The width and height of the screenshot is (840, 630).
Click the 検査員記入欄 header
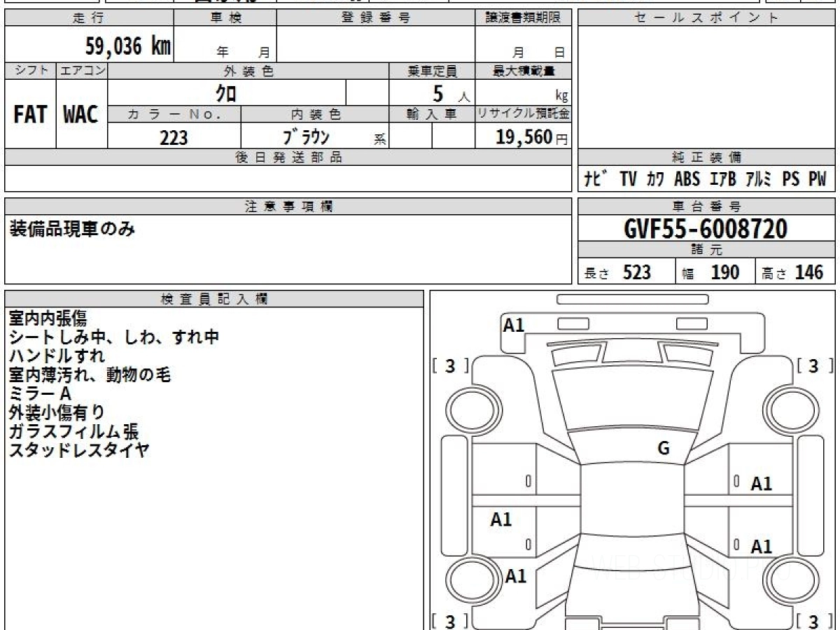pyautogui.click(x=214, y=299)
